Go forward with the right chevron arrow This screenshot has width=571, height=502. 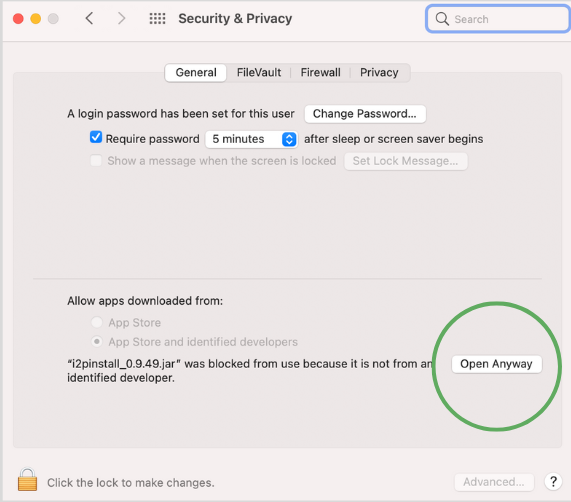click(x=121, y=18)
